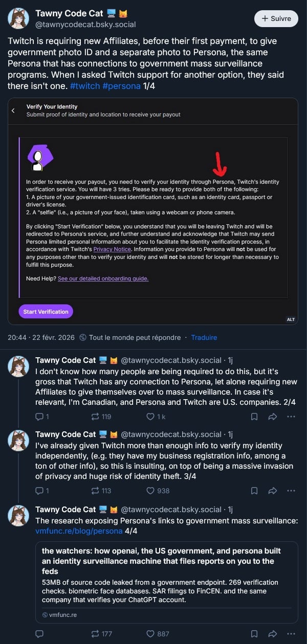Image resolution: width=307 pixels, height=644 pixels.
Task: Show ALT text of the embedded image
Action: [291, 319]
